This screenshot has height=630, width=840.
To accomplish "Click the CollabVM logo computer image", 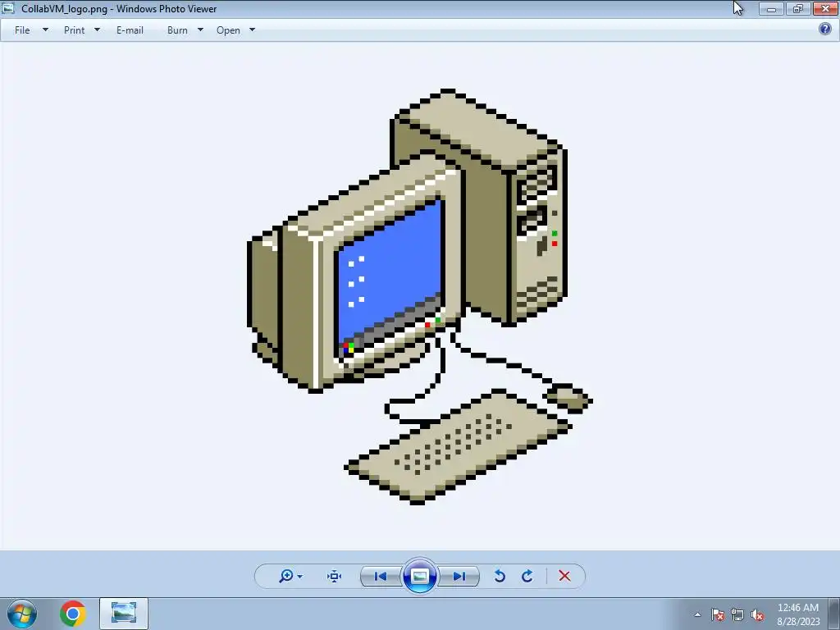I will tap(420, 297).
